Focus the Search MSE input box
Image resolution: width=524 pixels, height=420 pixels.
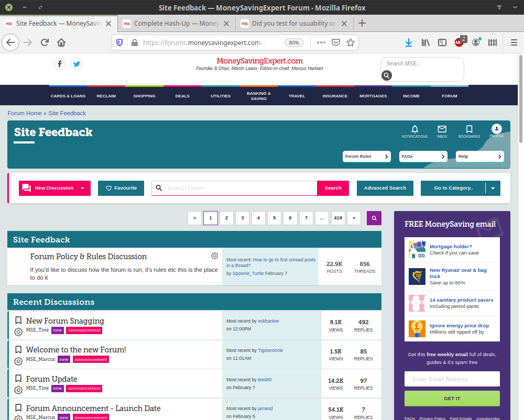pos(422,63)
